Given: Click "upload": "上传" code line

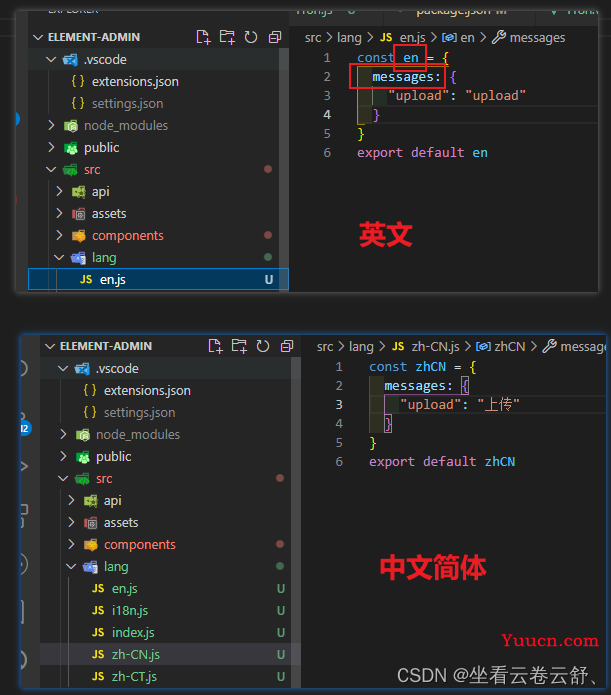Looking at the screenshot, I should [459, 405].
